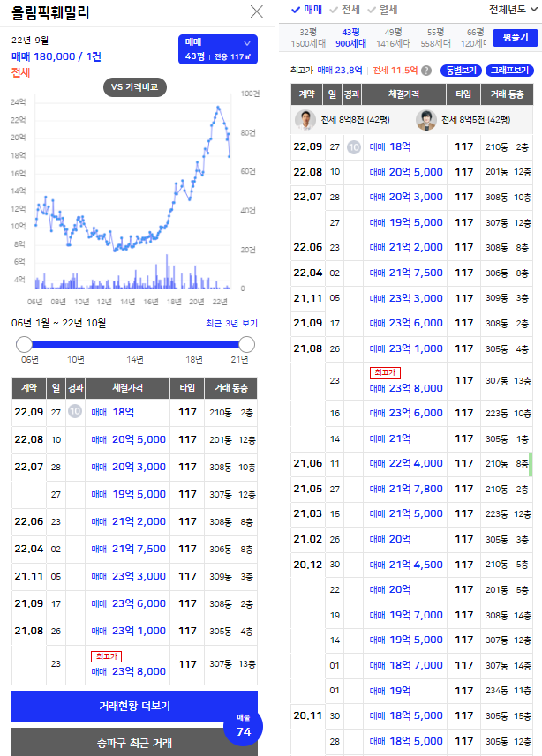The width and height of the screenshot is (542, 756).
Task: Click 최고가 매매 23.8억 summary text
Action: click(x=327, y=71)
